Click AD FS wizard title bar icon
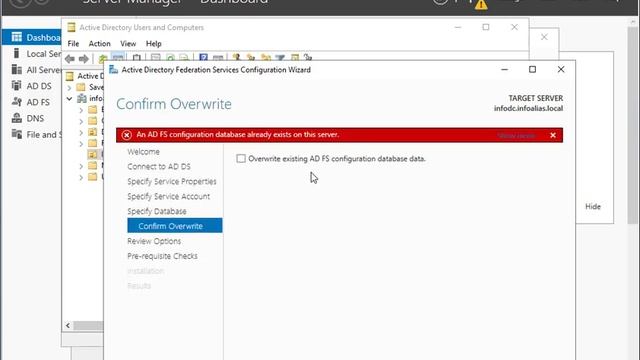 (113, 69)
